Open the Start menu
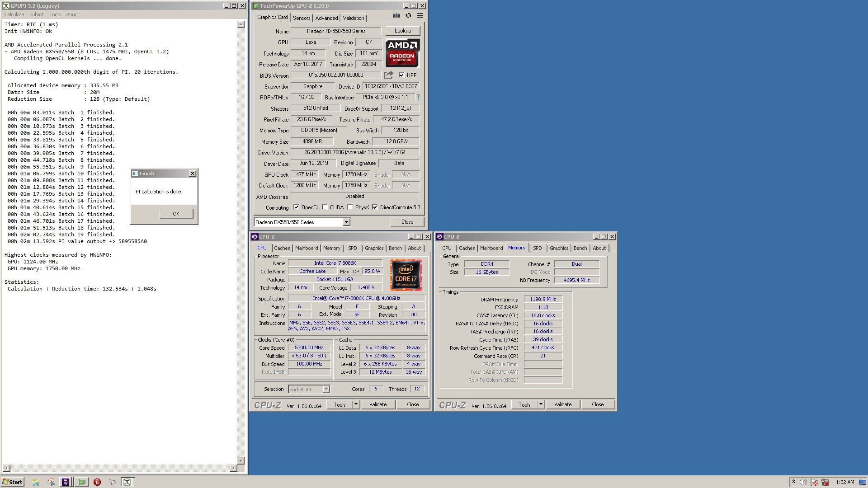Screen dimensions: 868x488 pyautogui.click(x=12, y=482)
